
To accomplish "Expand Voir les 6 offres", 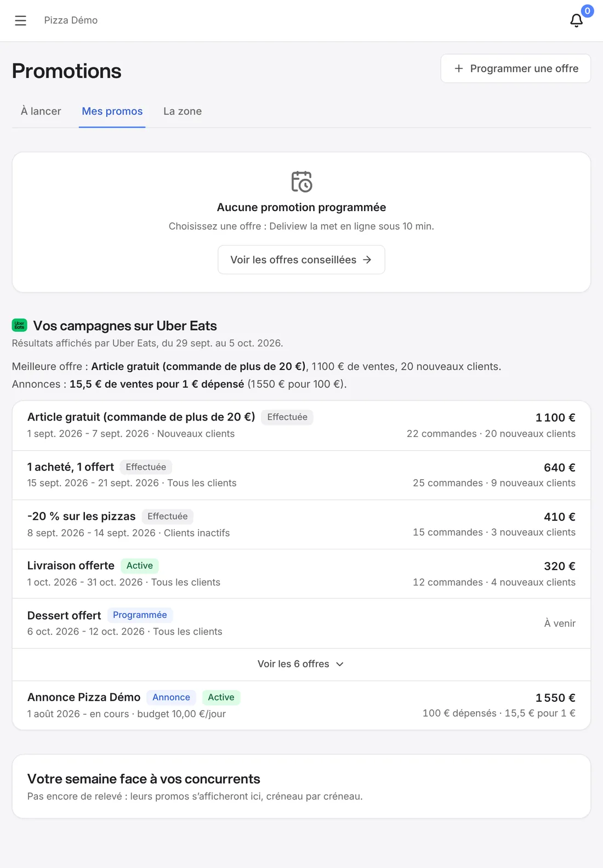I will [x=301, y=664].
